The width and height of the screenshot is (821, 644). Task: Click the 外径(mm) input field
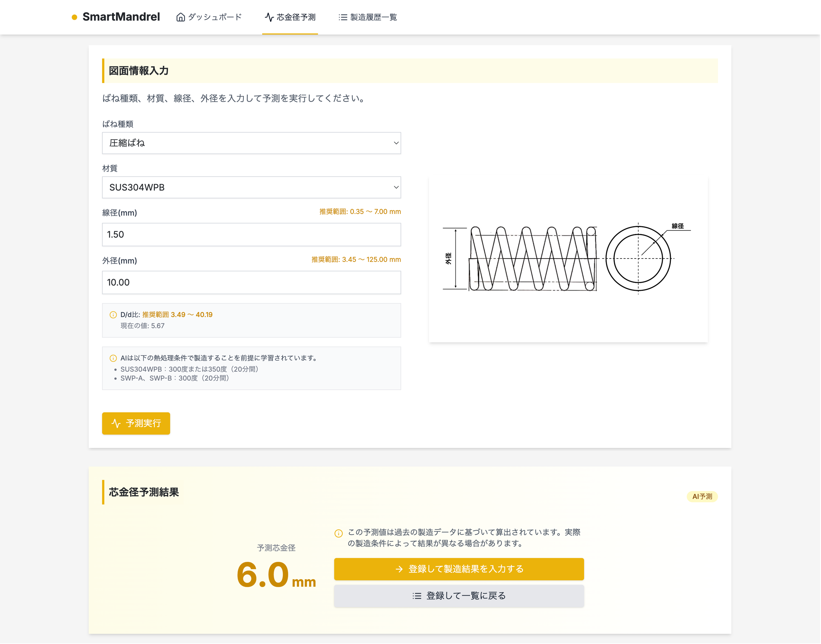pyautogui.click(x=251, y=282)
